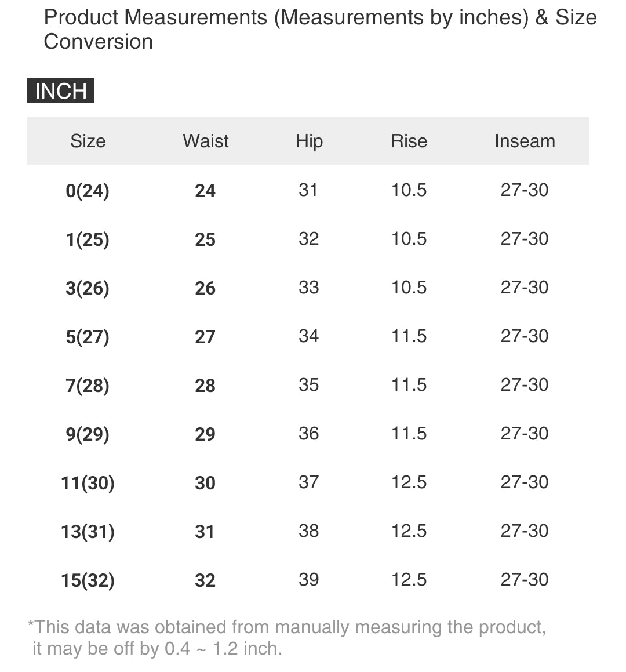Click the INCH unit label
626x672 pixels.
[61, 91]
